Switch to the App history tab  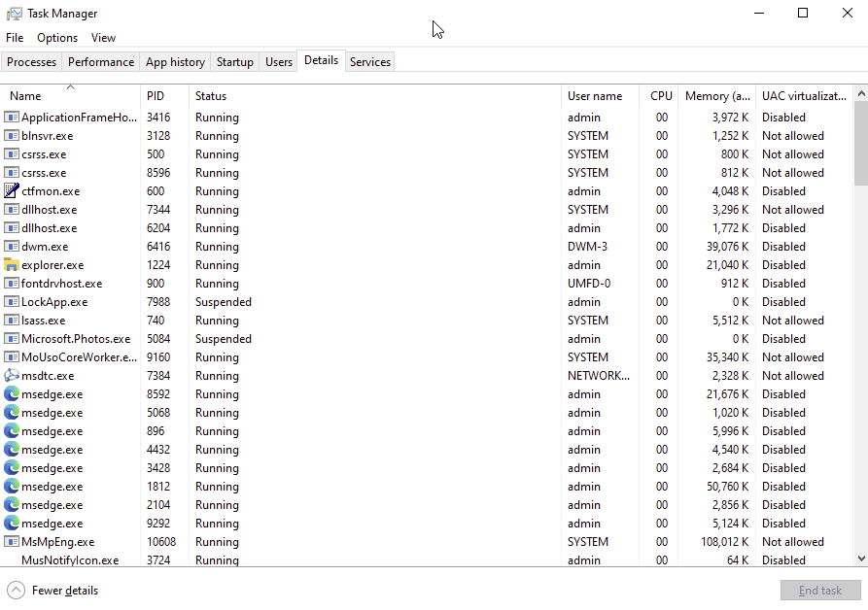tap(176, 62)
